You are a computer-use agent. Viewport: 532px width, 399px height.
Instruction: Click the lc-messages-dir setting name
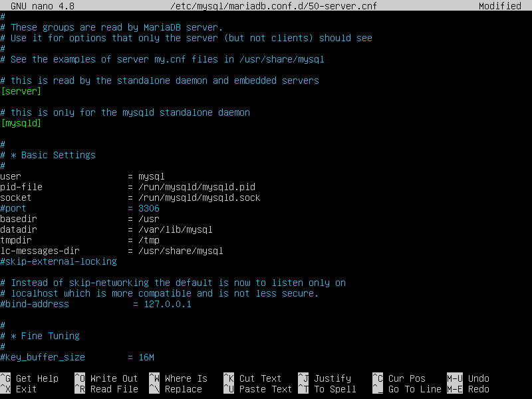[x=40, y=251]
